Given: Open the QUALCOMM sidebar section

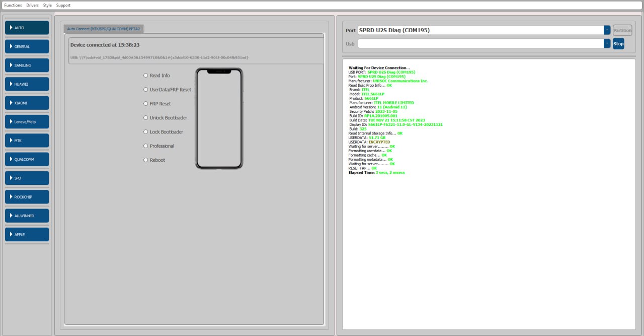Looking at the screenshot, I should (x=27, y=159).
